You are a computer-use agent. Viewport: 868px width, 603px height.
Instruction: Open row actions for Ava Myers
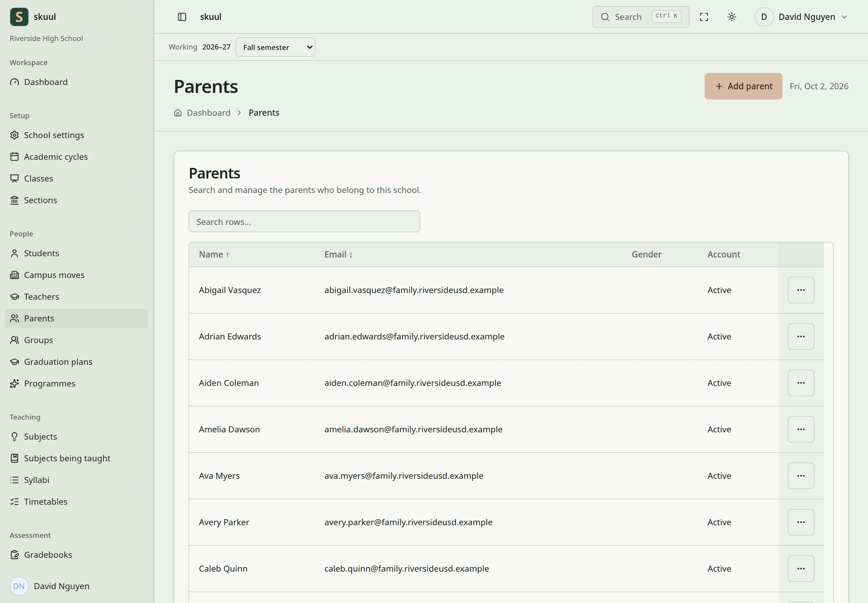click(801, 476)
